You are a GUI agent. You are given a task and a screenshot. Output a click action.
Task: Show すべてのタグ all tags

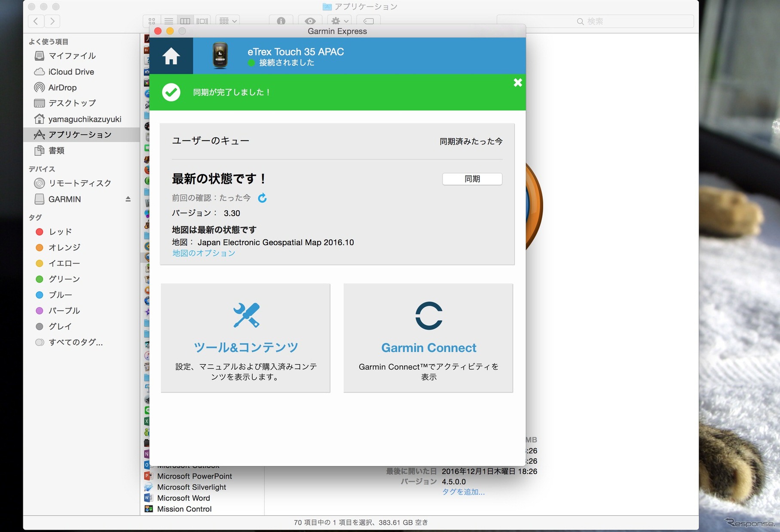(x=82, y=342)
